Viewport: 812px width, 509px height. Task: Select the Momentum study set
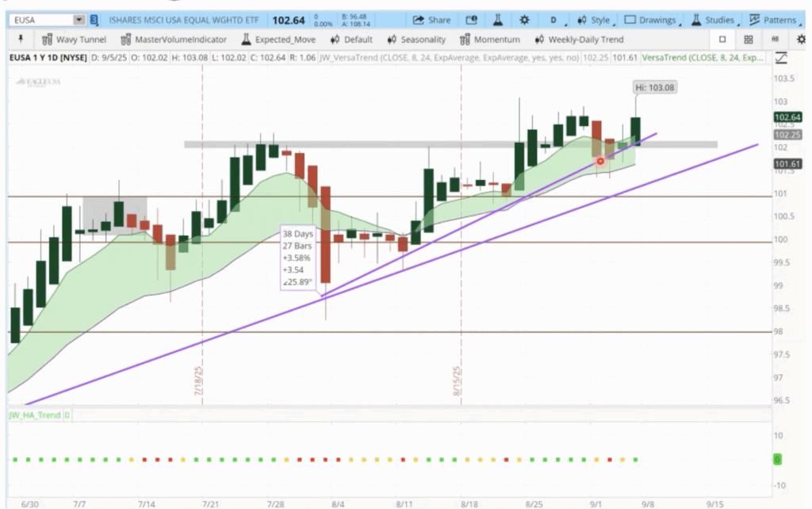[490, 40]
